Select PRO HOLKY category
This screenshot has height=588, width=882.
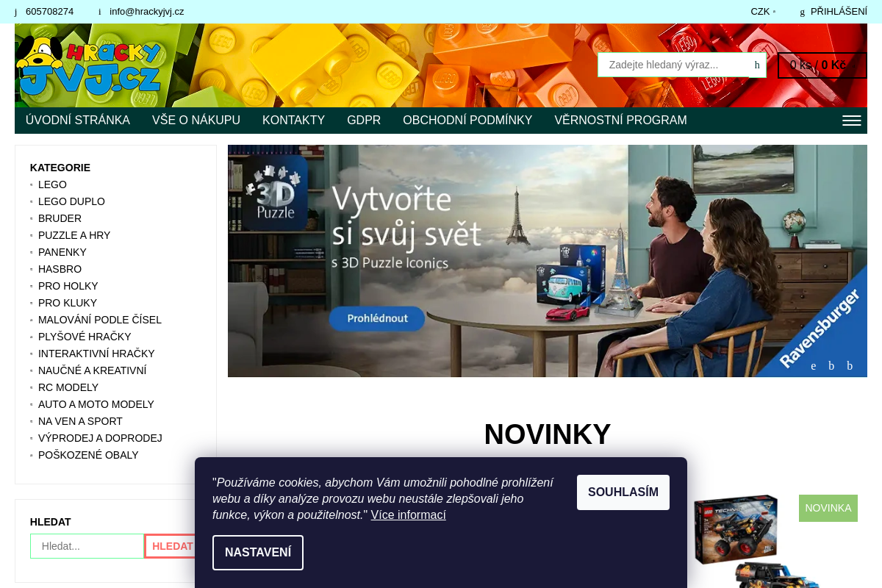(x=68, y=286)
